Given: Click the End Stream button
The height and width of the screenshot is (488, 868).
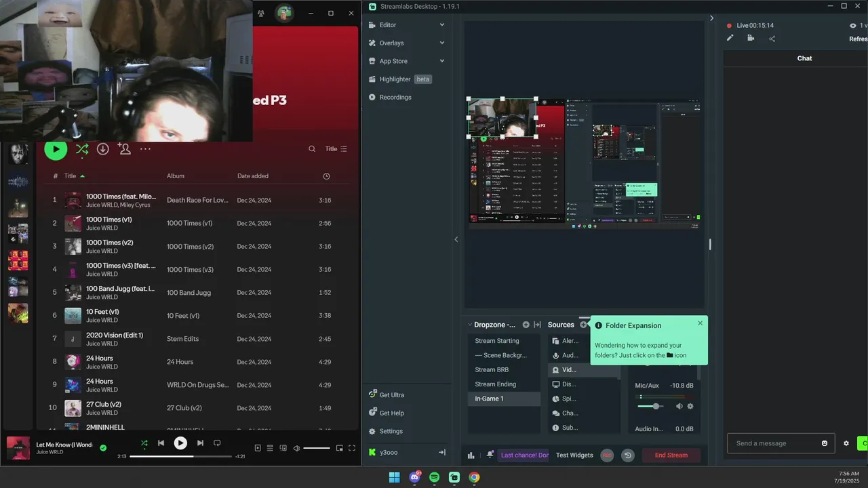Looking at the screenshot, I should click(x=671, y=455).
